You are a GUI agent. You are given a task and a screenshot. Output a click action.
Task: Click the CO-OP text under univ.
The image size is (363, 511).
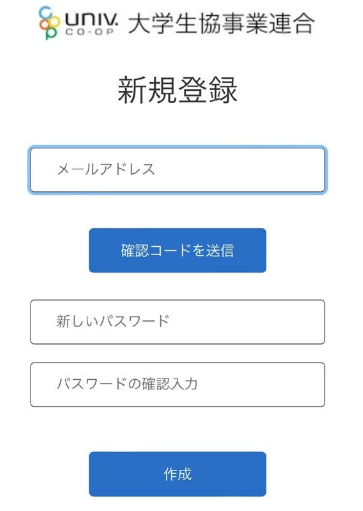[89, 32]
